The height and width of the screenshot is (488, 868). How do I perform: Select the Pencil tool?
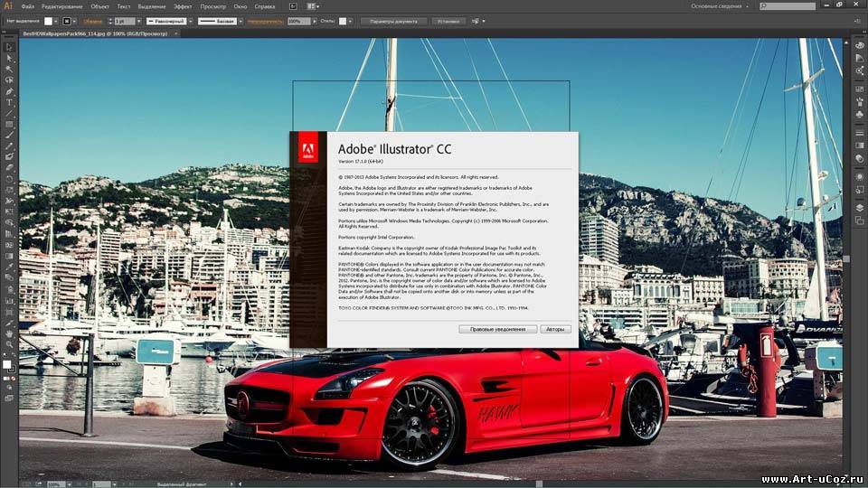coord(9,147)
